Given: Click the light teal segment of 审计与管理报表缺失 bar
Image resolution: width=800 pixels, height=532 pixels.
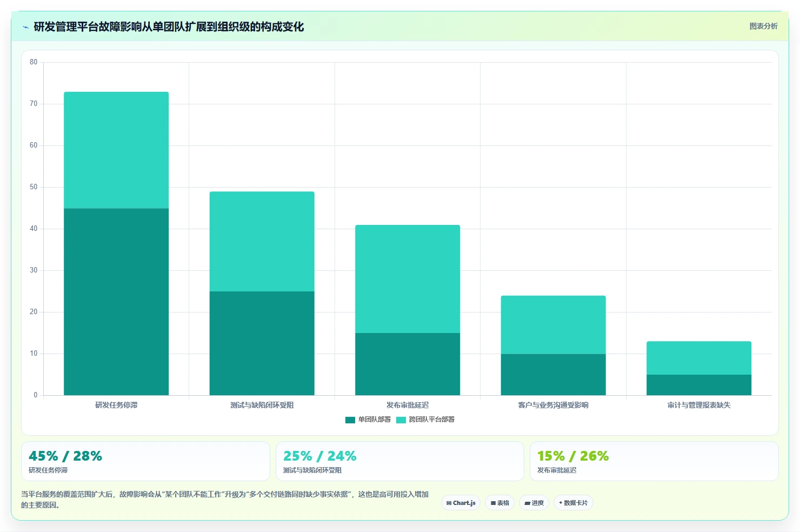Looking at the screenshot, I should (x=699, y=358).
